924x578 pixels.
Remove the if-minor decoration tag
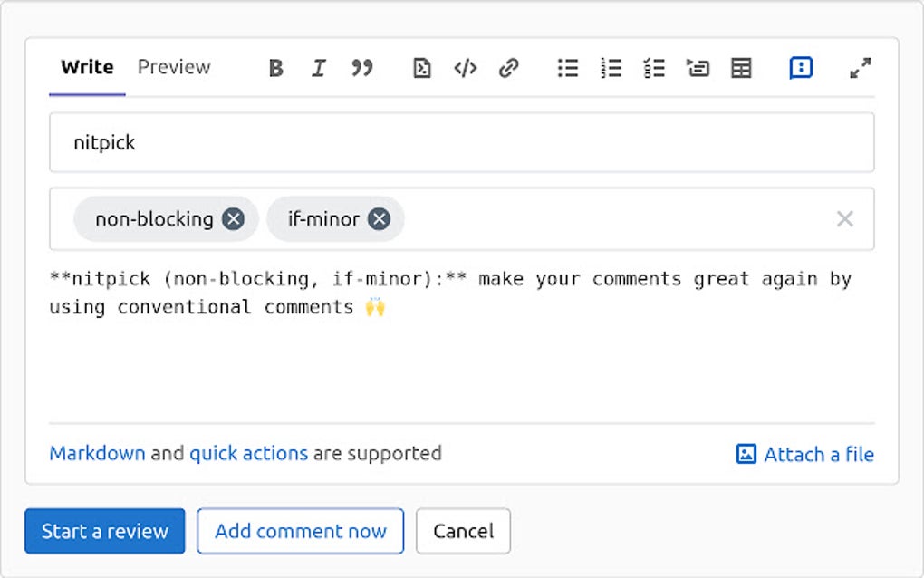click(x=379, y=218)
